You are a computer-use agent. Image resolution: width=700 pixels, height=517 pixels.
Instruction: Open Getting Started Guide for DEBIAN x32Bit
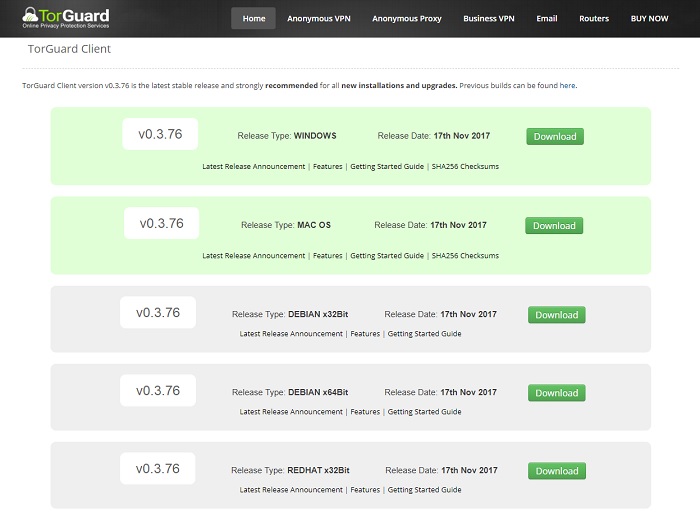425,334
